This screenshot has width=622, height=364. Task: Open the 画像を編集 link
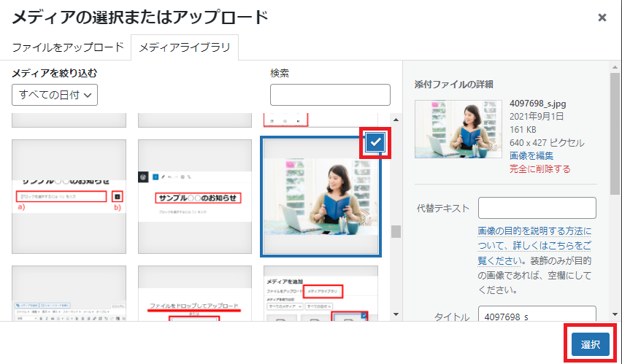pyautogui.click(x=531, y=155)
